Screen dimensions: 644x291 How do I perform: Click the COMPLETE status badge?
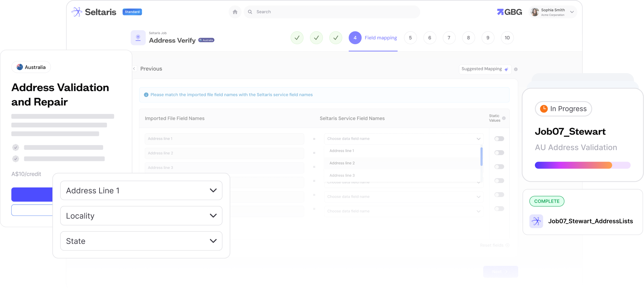coord(547,201)
